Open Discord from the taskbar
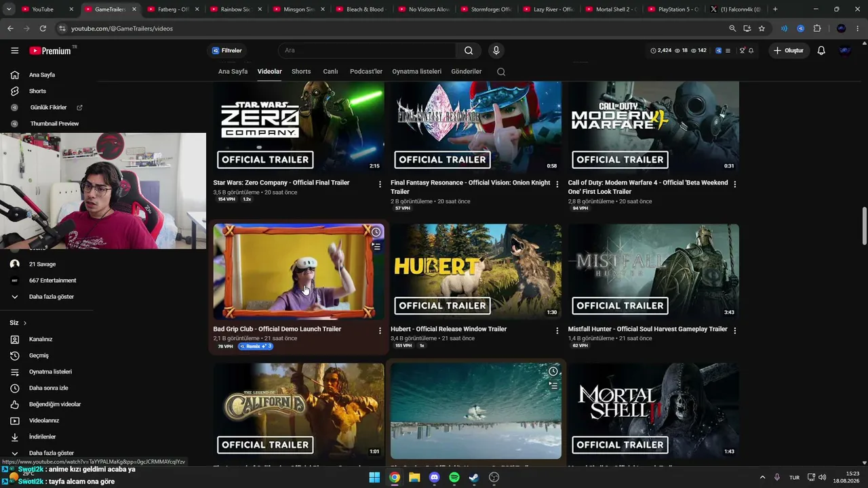 coord(435,477)
